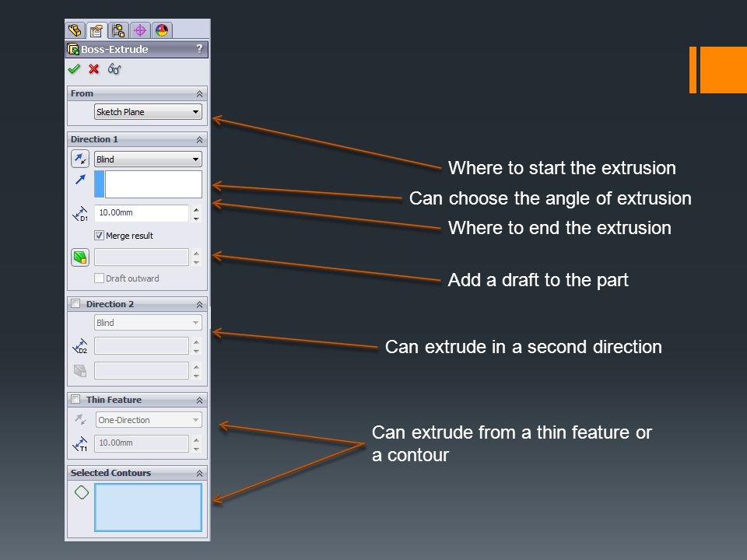Confirm the extrude with the green checkmark
Image resolution: width=747 pixels, height=560 pixels.
tap(74, 69)
